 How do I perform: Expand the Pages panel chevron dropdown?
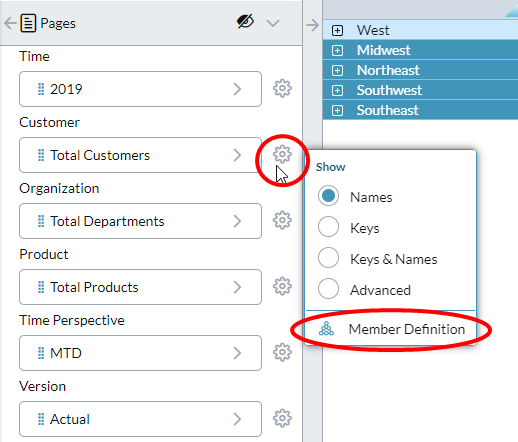(273, 23)
